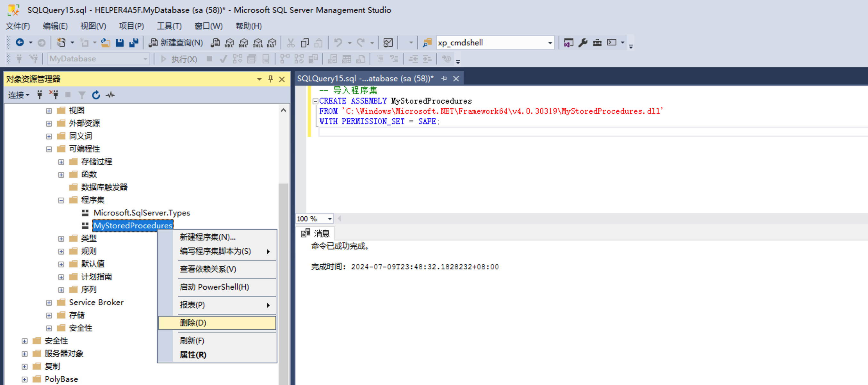This screenshot has width=868, height=385.
Task: Open the 工具(T) menu
Action: (x=169, y=26)
